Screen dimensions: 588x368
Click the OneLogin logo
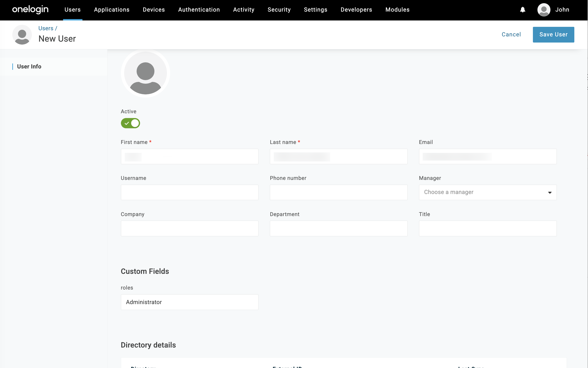click(x=30, y=10)
